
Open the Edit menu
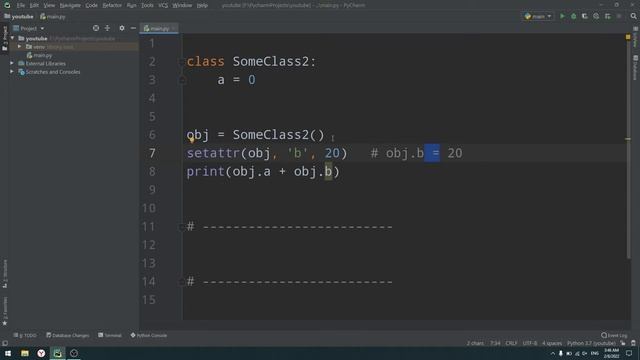(x=34, y=5)
